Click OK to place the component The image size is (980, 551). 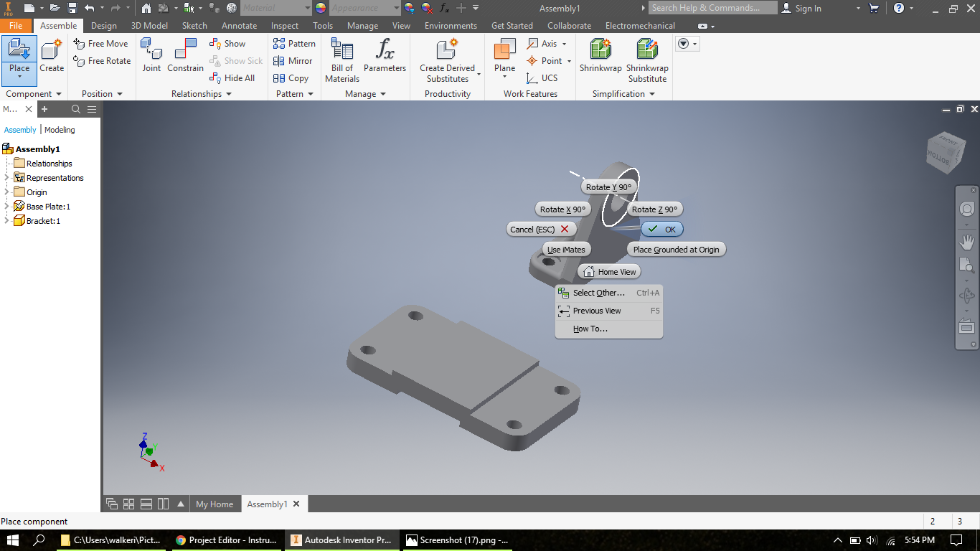[661, 229]
